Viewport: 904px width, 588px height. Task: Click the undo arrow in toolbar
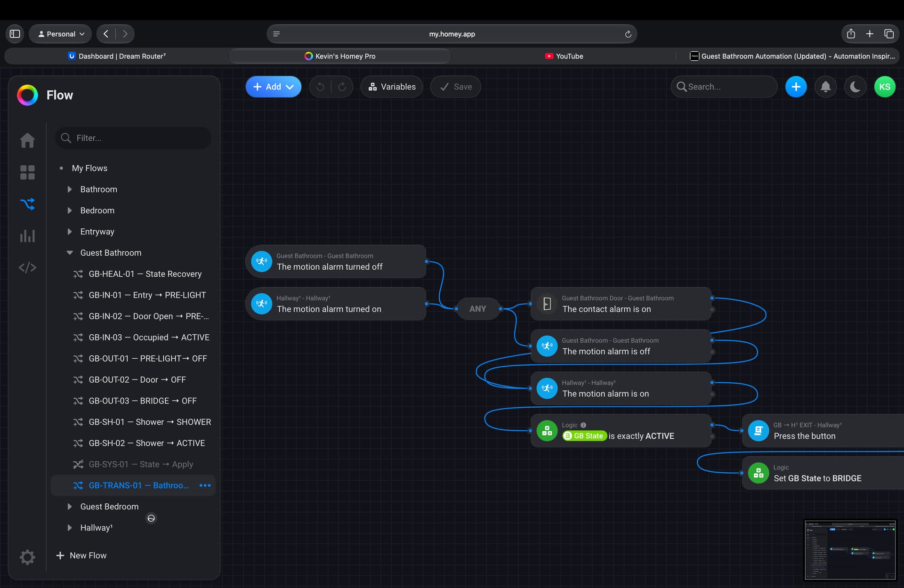[x=320, y=87]
